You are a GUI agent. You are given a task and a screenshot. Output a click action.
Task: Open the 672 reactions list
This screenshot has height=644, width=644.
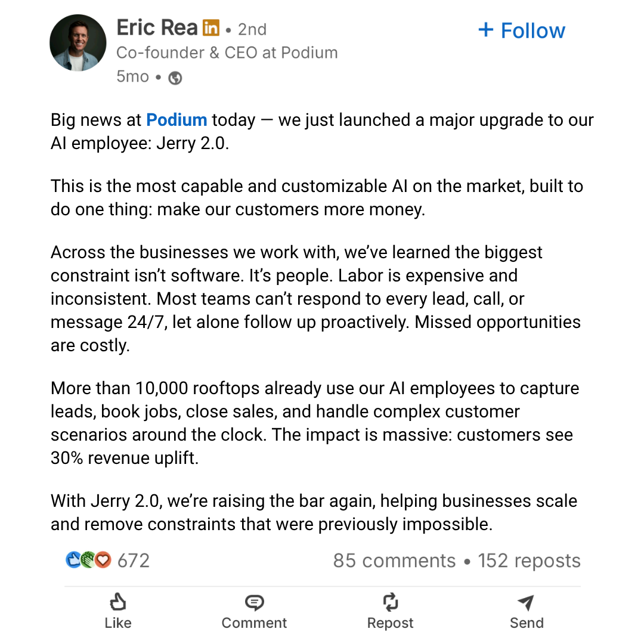(x=134, y=561)
